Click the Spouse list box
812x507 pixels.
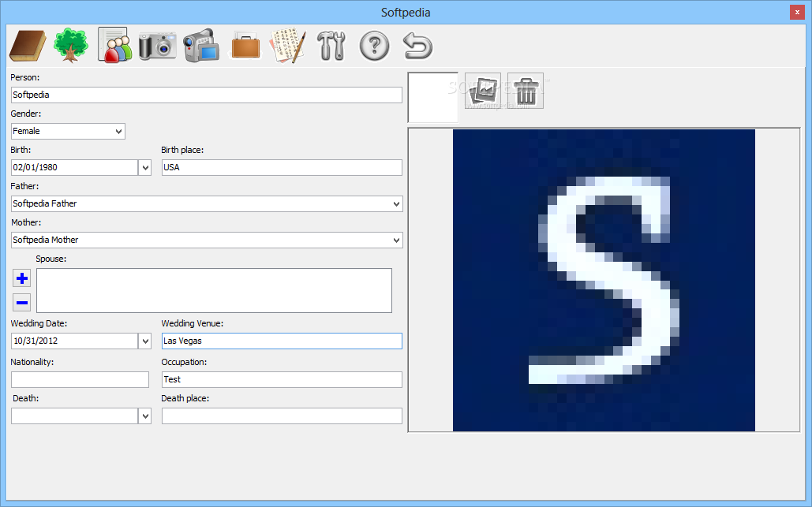pyautogui.click(x=214, y=290)
